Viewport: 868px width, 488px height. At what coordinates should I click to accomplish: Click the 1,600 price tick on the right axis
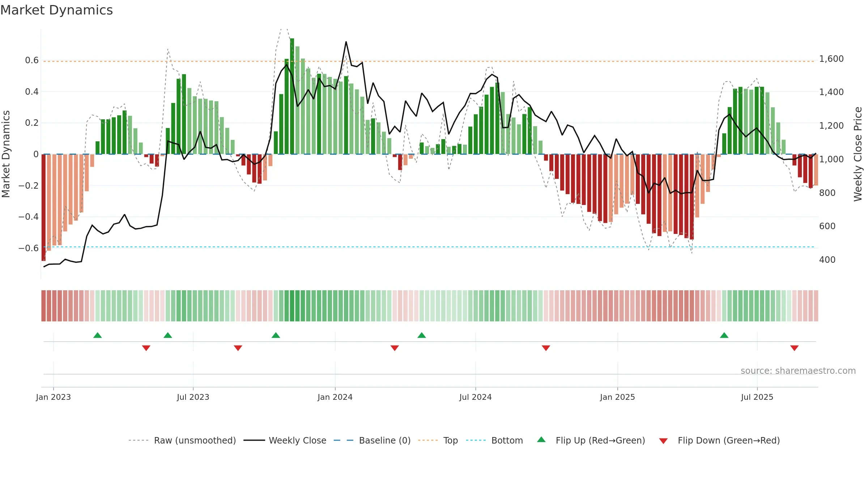[x=831, y=59]
